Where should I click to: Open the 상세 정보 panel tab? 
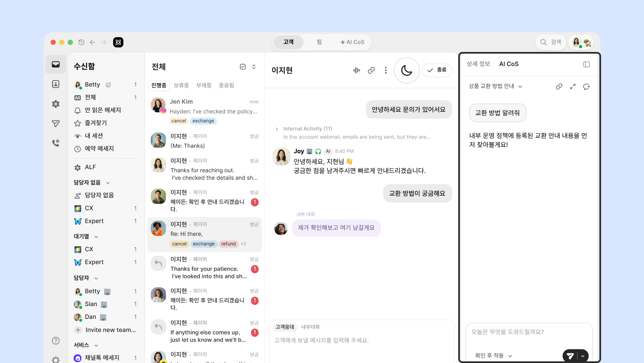(478, 64)
